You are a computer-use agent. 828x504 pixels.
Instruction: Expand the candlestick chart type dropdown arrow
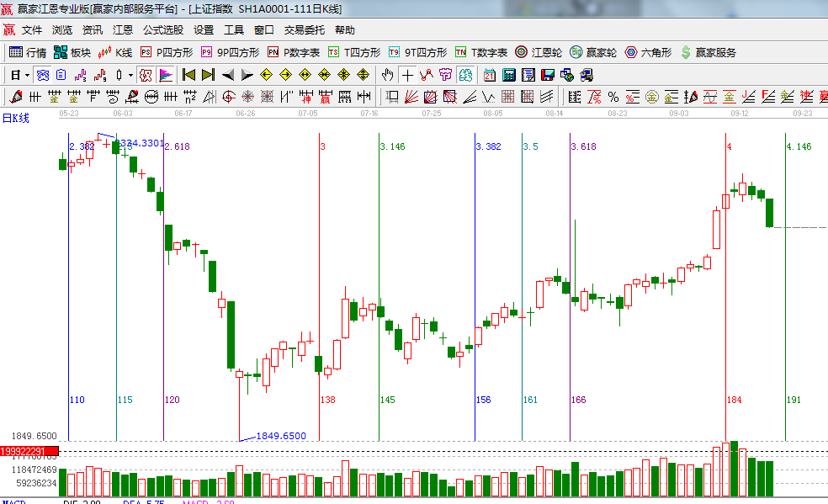(130, 75)
